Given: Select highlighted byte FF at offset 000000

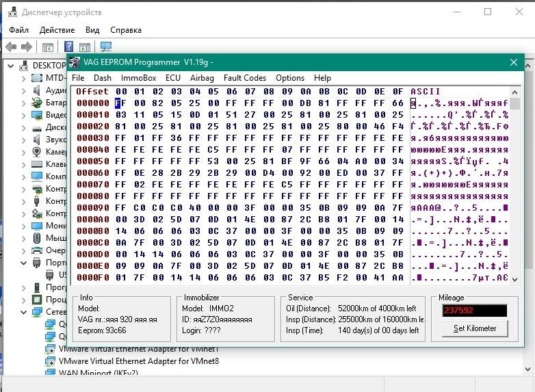Looking at the screenshot, I should pos(121,103).
